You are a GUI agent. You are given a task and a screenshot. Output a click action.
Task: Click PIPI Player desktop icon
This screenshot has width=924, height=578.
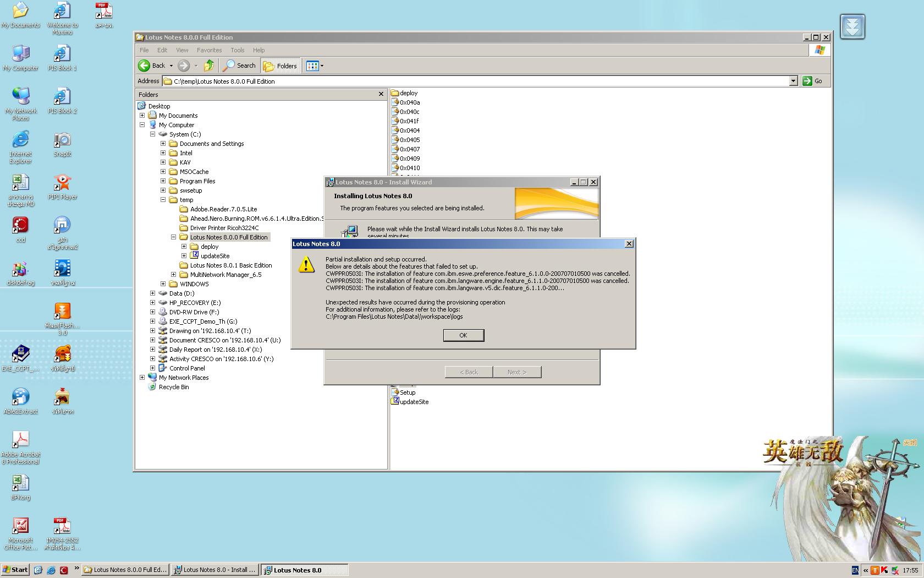tap(62, 187)
